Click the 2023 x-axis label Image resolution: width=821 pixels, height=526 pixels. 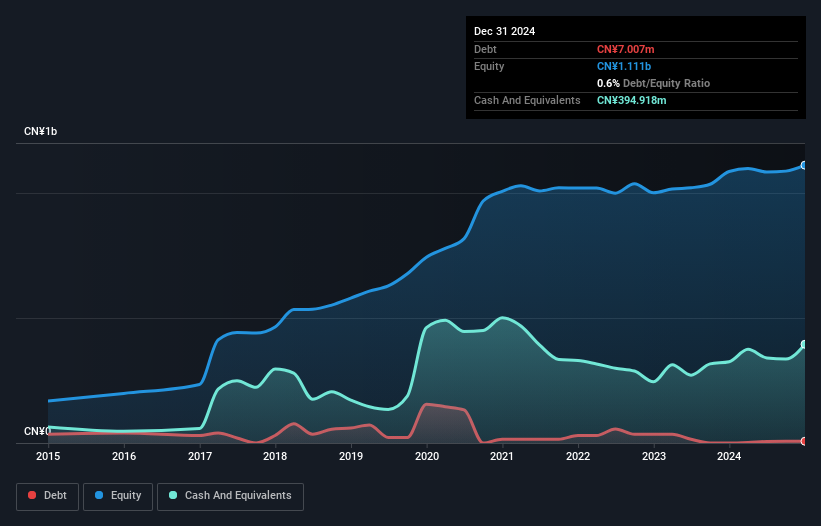click(654, 456)
